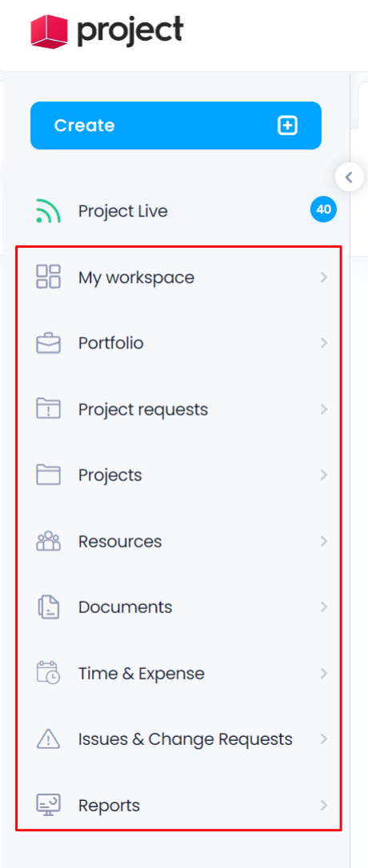Expand the Reports submenu chevron
Viewport: 368px width, 868px height.
point(324,805)
